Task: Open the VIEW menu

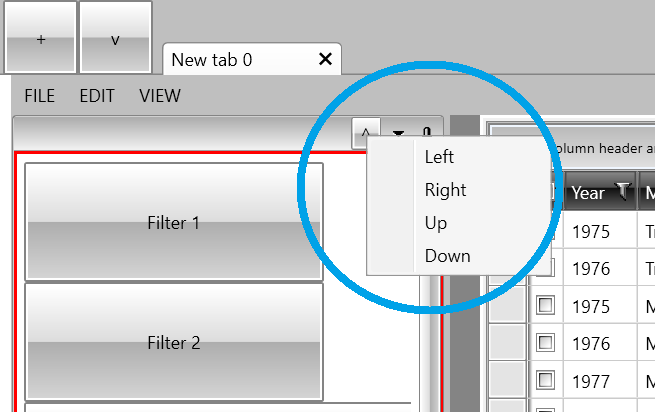Action: coord(160,96)
